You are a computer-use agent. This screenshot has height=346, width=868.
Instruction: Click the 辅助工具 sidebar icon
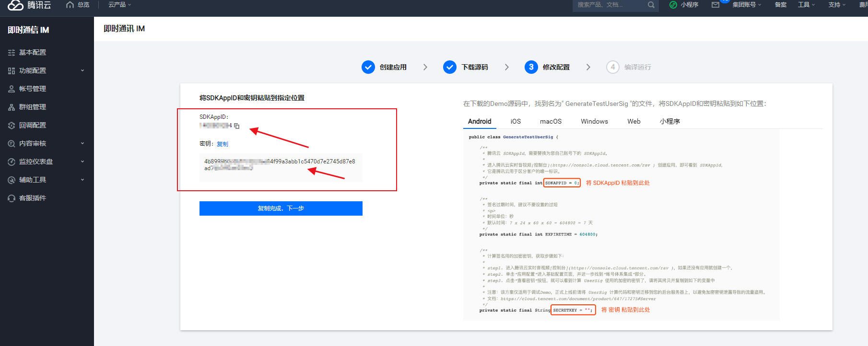click(x=12, y=180)
